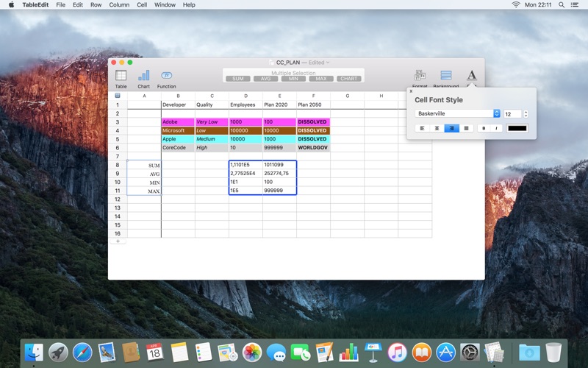The width and height of the screenshot is (588, 368).
Task: Click the font size field showing 12
Action: pos(512,114)
